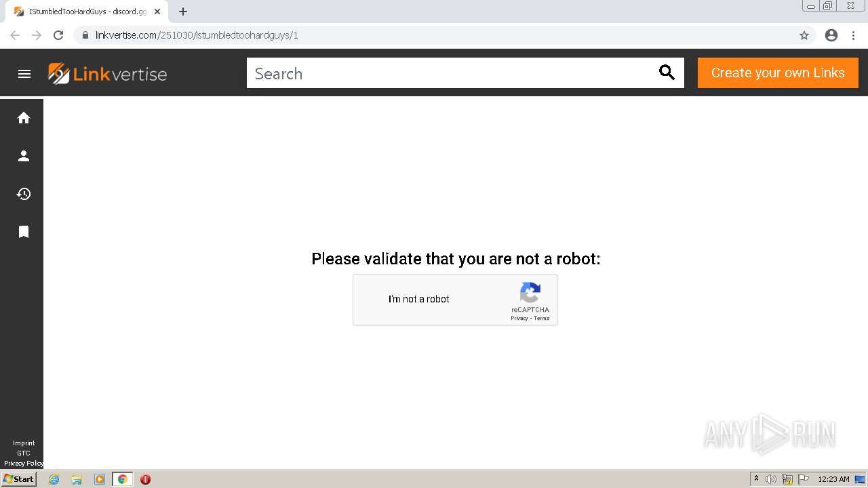This screenshot has width=868, height=488.
Task: Click the Linkvertise logo
Action: tap(107, 74)
